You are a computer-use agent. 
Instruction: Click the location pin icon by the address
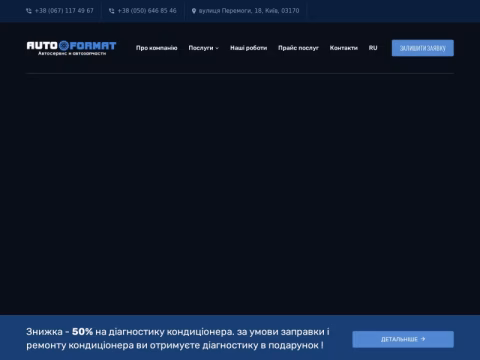[194, 11]
